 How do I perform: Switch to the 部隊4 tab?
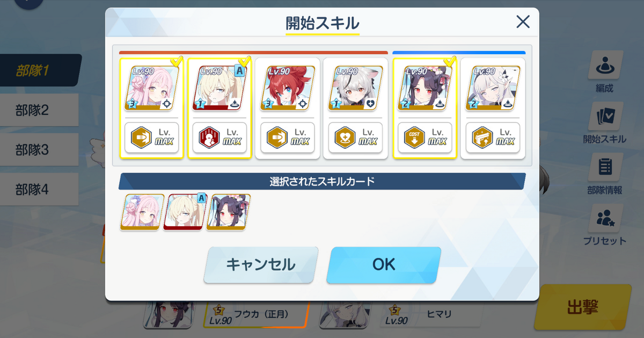pos(40,189)
